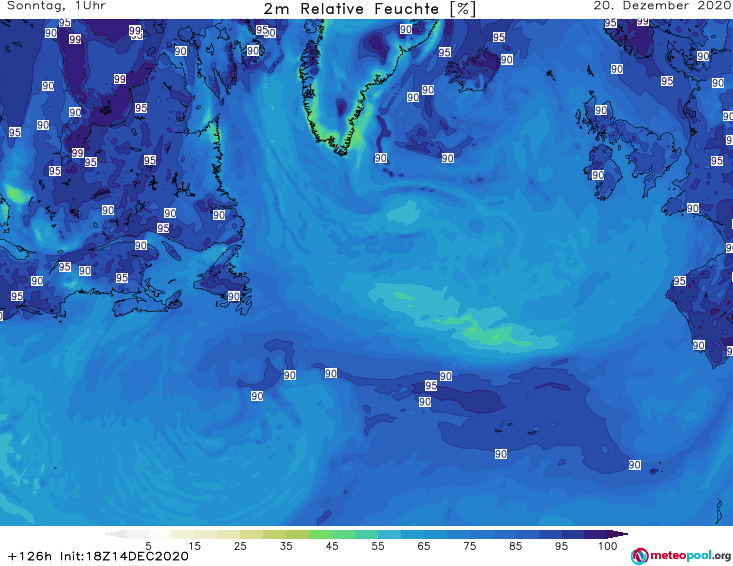Screen dimensions: 733x566
Task: Click the meteopool.org logo
Action: click(x=681, y=556)
